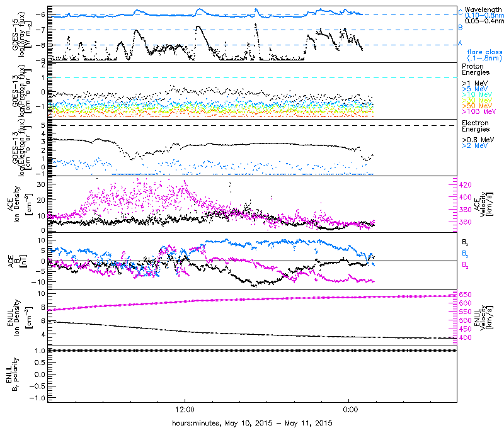Select the '>1 MeV' proton legend entry
The width and height of the screenshot is (504, 428).
point(475,84)
